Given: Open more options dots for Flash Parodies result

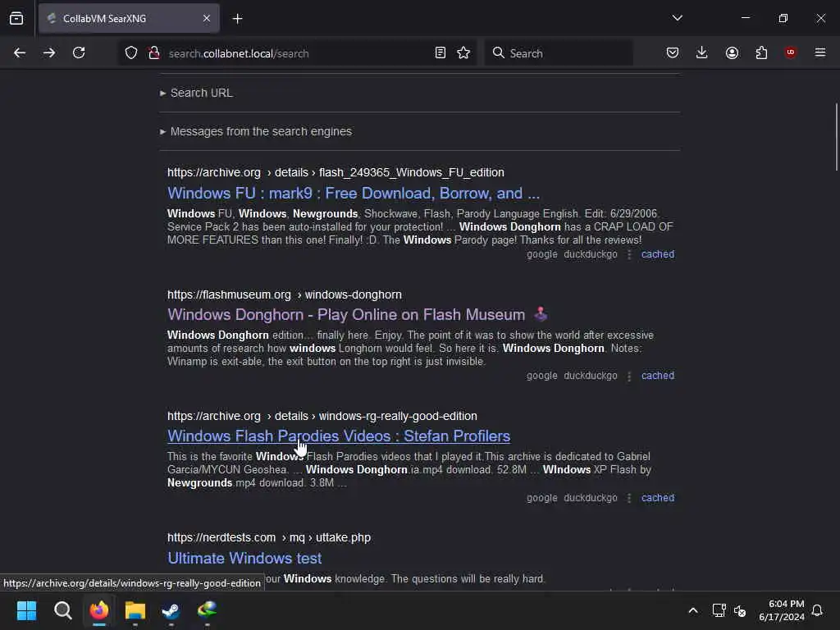Looking at the screenshot, I should click(629, 498).
